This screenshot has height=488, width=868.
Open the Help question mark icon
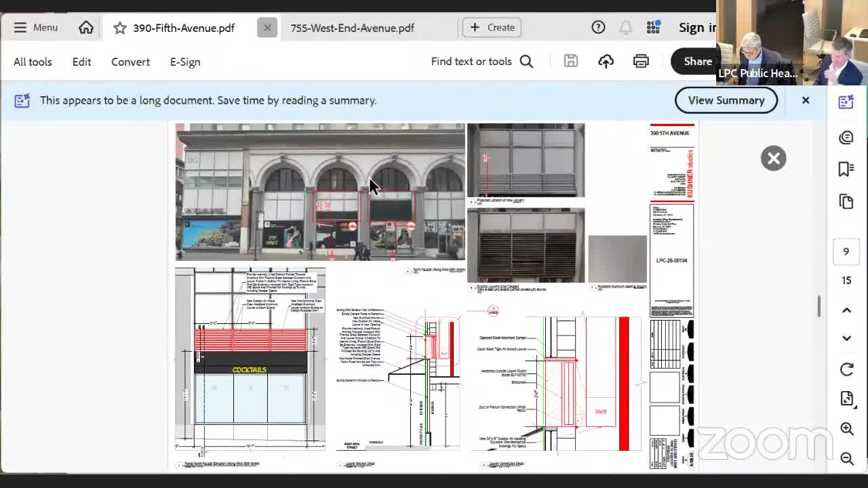pos(598,27)
